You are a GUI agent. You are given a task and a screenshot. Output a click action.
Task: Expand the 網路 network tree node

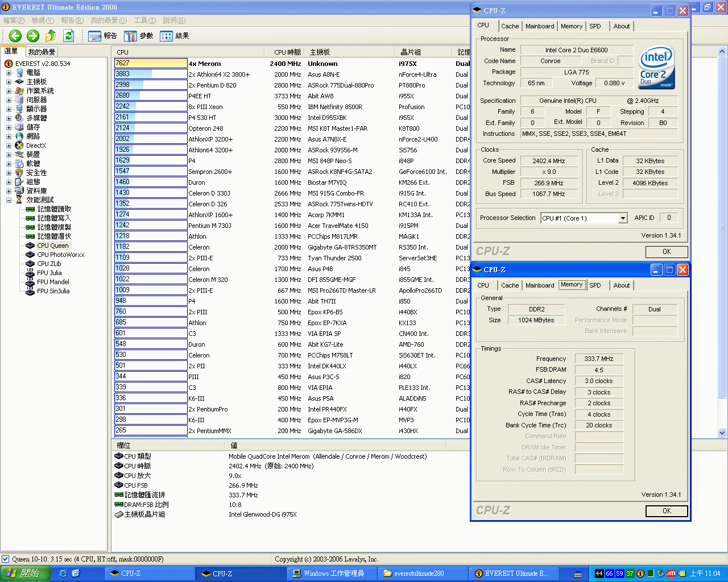pyautogui.click(x=9, y=136)
